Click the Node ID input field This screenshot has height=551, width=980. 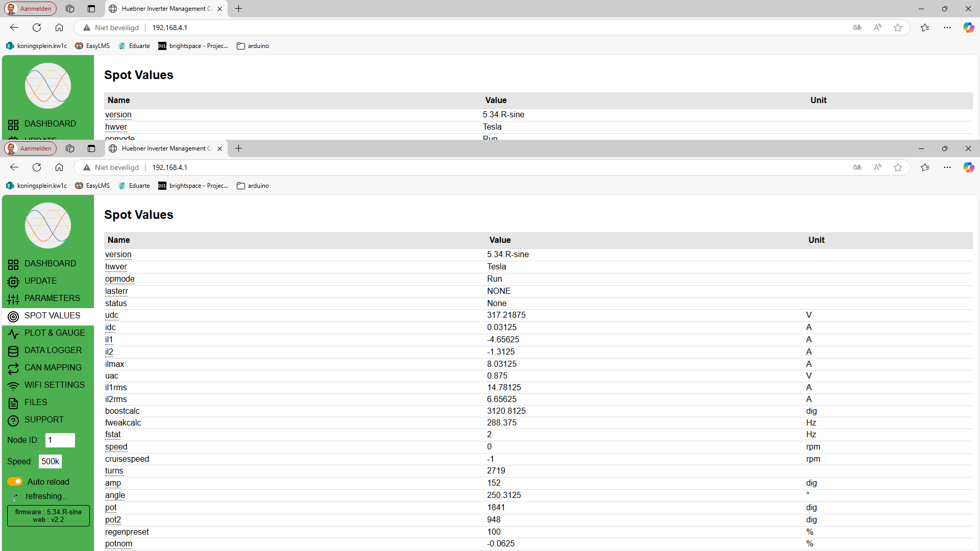pos(60,440)
